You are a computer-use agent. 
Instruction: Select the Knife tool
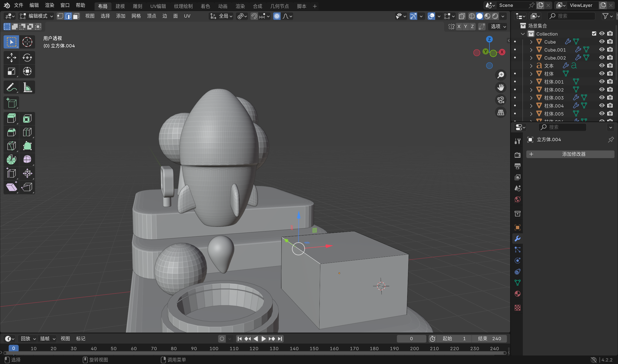point(11,146)
